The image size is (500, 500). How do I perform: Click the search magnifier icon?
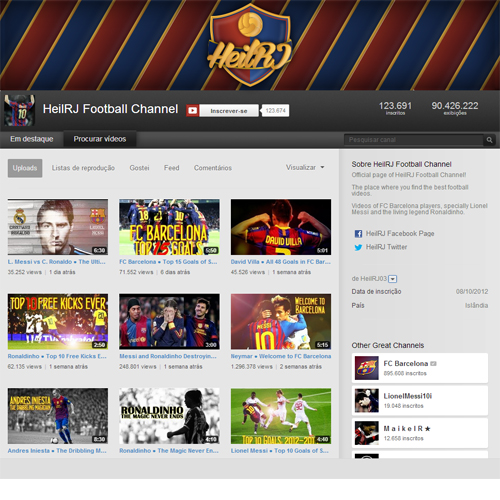coord(489,140)
